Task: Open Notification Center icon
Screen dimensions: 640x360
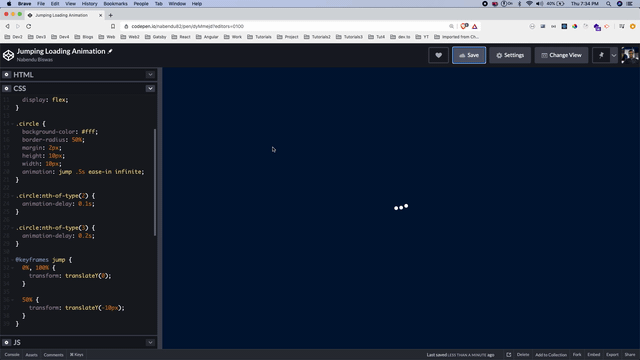Action: click(630, 4)
